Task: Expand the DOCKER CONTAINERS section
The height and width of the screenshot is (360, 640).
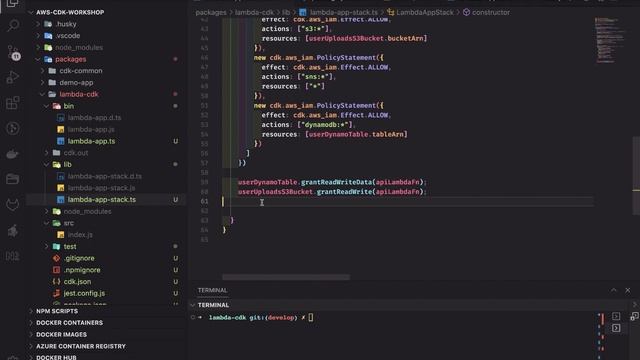Action: click(31, 323)
